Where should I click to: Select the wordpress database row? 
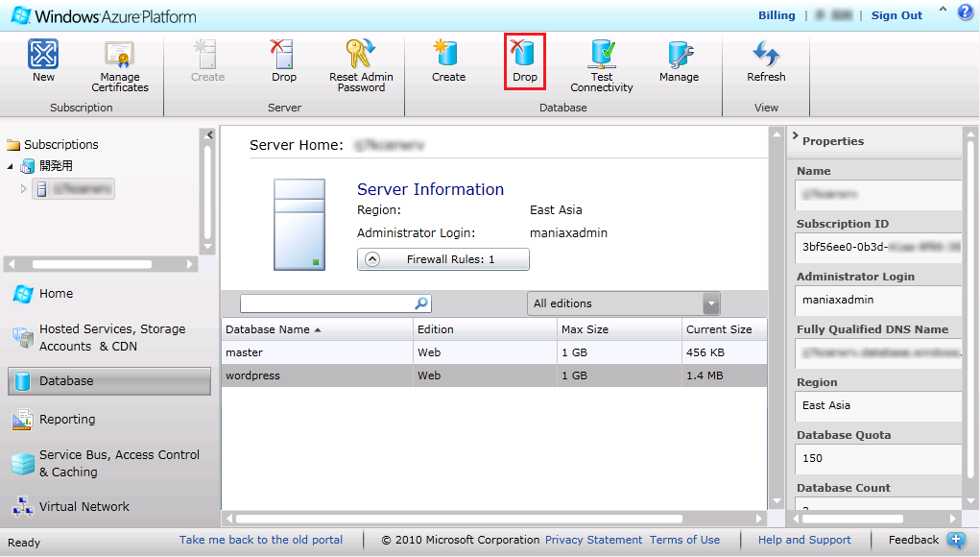tap(493, 375)
